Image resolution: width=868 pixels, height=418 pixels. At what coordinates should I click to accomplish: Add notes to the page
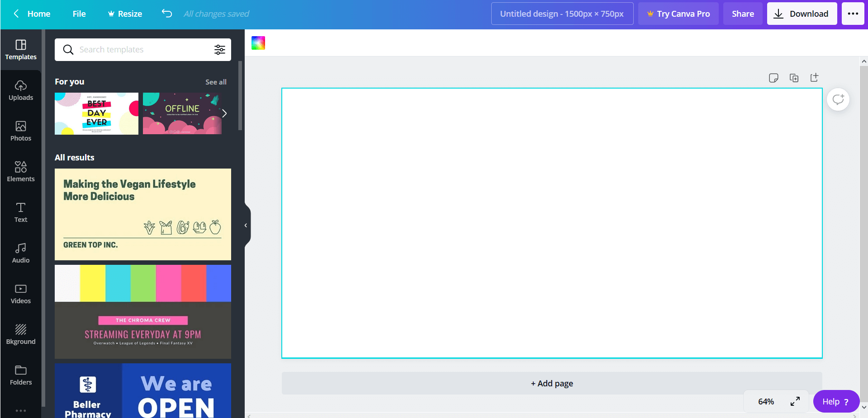tap(773, 78)
